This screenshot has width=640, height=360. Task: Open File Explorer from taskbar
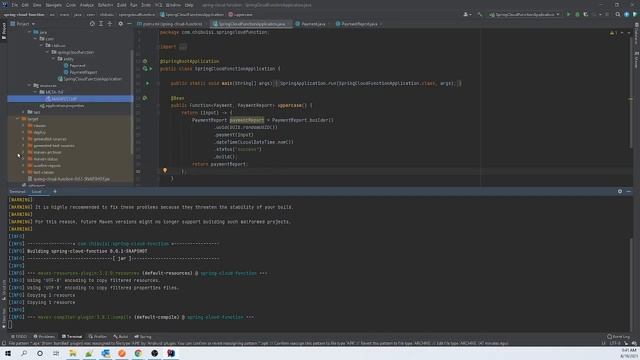coord(73,353)
